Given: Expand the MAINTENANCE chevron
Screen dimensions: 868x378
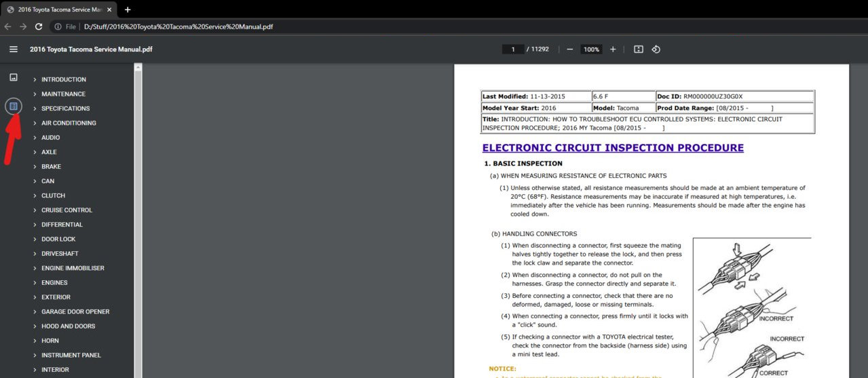Looking at the screenshot, I should click(x=35, y=94).
